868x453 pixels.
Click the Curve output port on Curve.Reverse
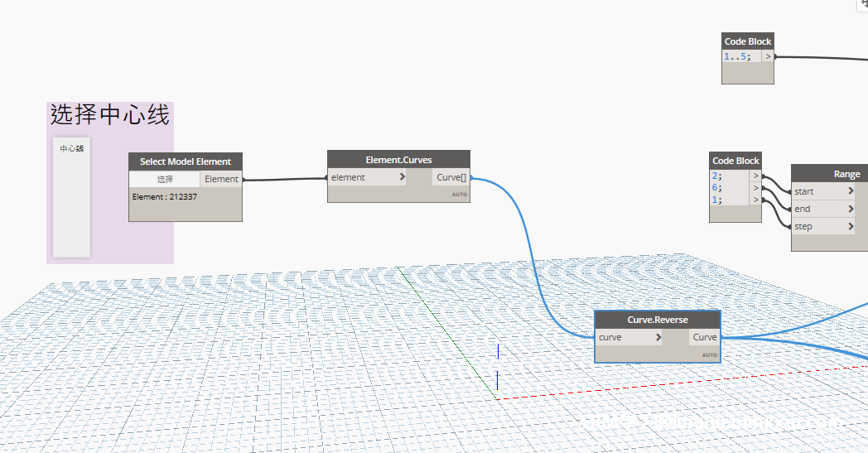(x=704, y=337)
